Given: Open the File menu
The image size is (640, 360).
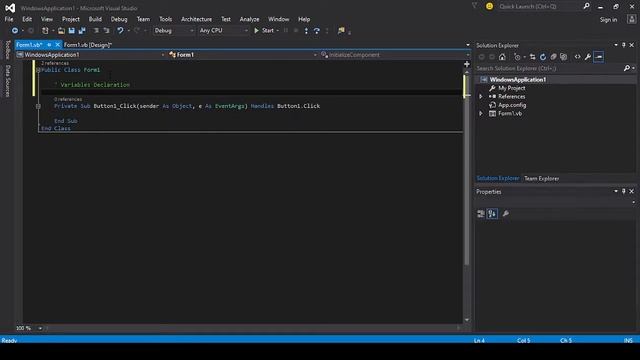Looking at the screenshot, I should (x=9, y=19).
